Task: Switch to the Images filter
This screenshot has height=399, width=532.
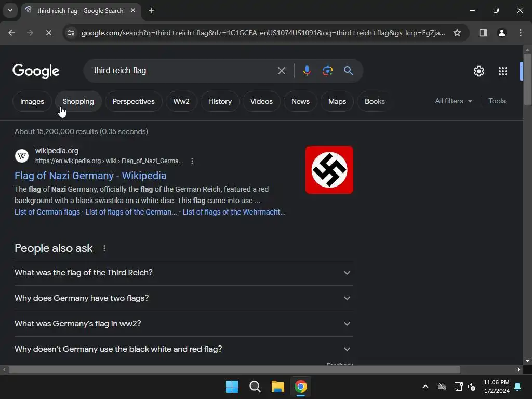Action: pyautogui.click(x=32, y=101)
